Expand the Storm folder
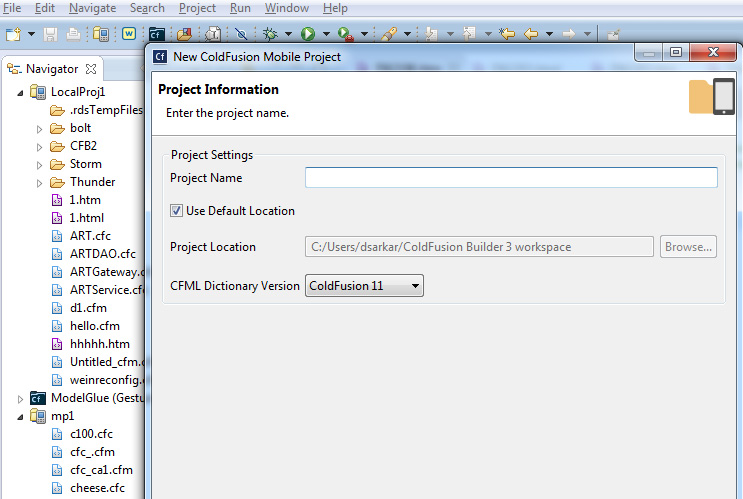This screenshot has height=499, width=743. coord(39,165)
